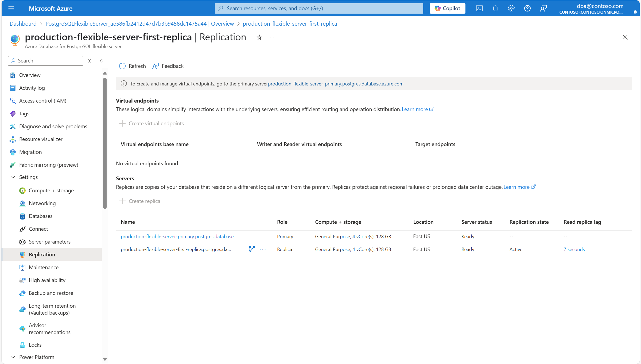Open production-flexible-server-first-replica breadcrumb
This screenshot has height=364, width=641.
[x=290, y=24]
